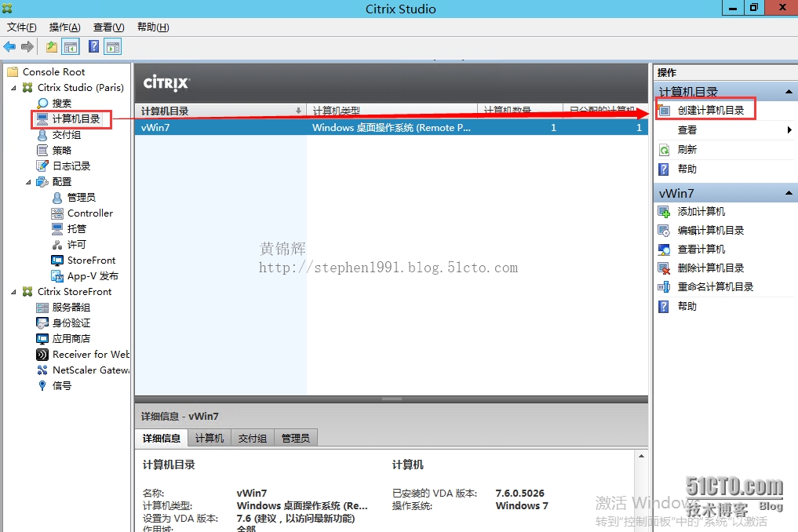The image size is (798, 532).
Task: Collapse the 计算机目录 actions section
Action: point(789,92)
